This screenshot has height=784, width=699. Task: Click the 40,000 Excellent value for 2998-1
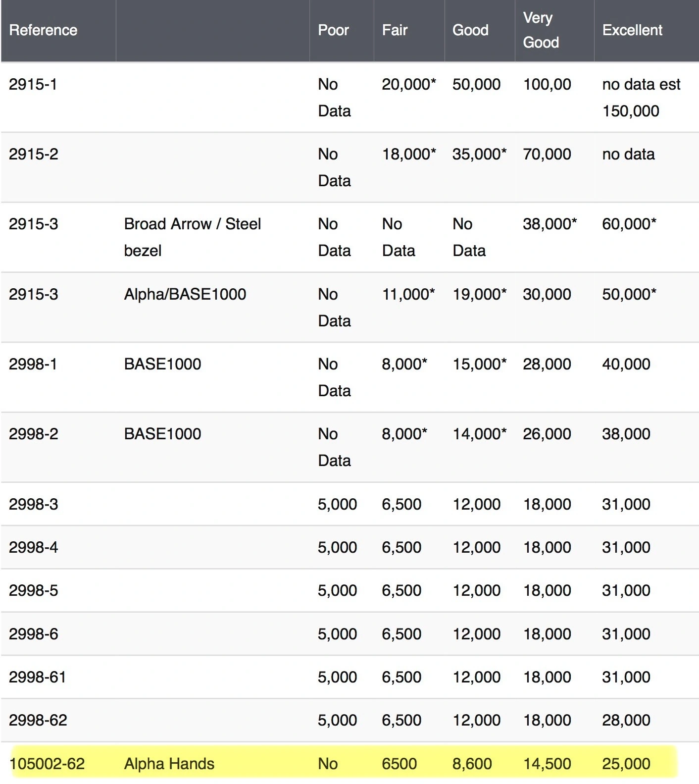[626, 364]
